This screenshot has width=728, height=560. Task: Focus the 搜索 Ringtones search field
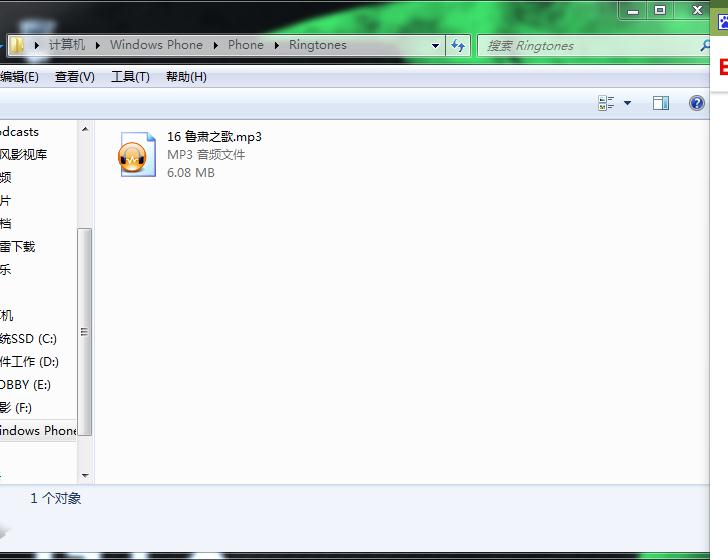pyautogui.click(x=593, y=46)
